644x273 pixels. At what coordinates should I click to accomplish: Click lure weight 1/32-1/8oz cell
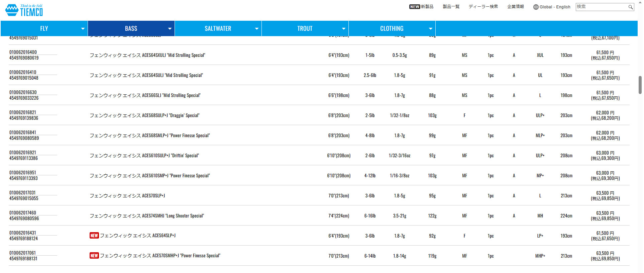click(400, 115)
